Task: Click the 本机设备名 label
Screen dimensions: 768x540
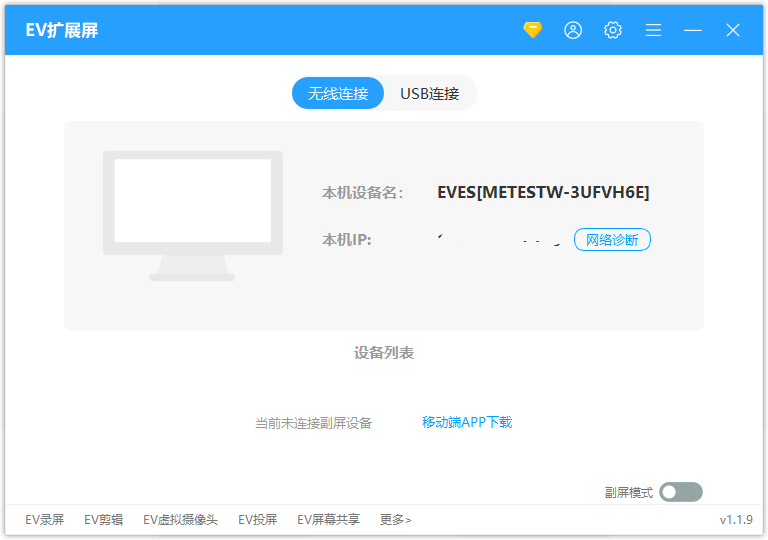Action: click(362, 193)
